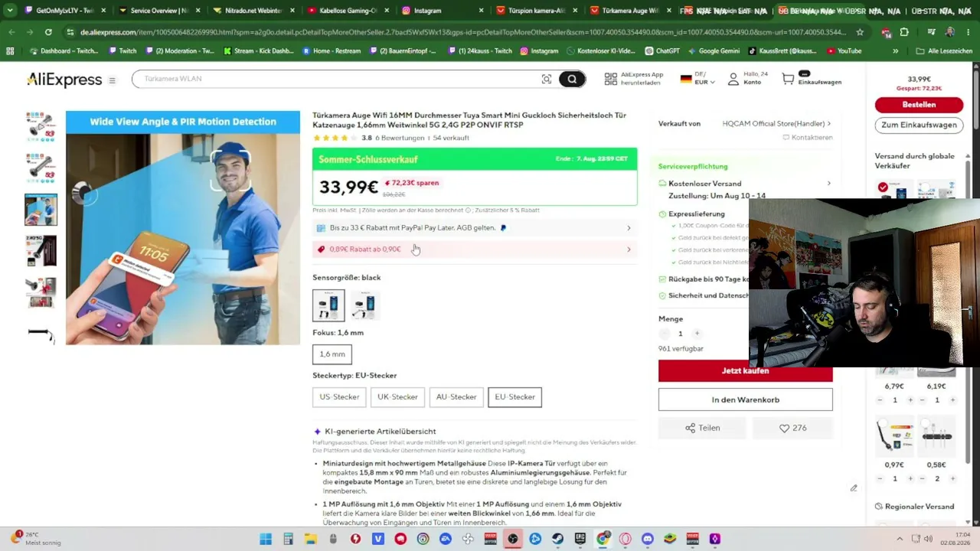This screenshot has height=551, width=980.
Task: Select the third product thumbnail, delivery man
Action: (x=41, y=210)
